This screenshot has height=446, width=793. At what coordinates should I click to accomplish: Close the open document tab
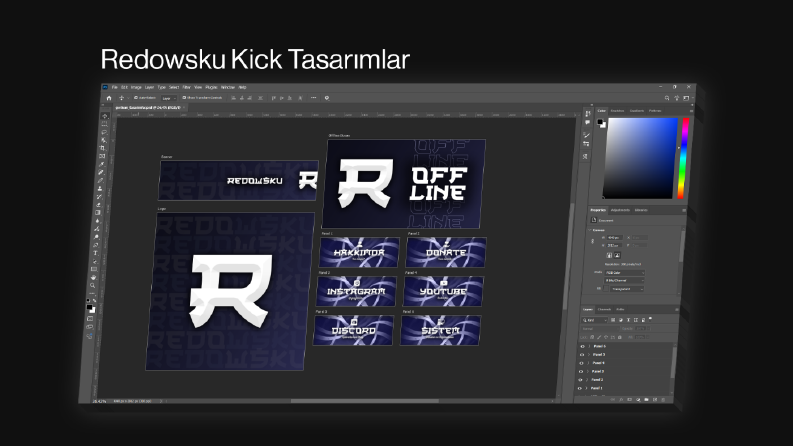[x=184, y=107]
